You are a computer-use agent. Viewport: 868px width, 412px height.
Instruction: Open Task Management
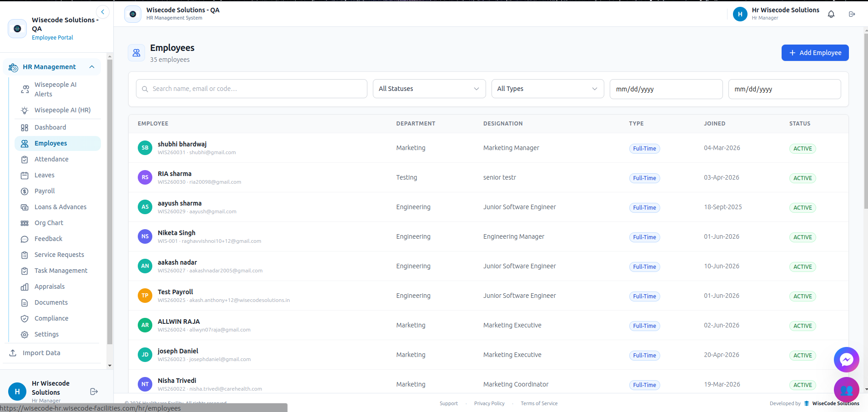58,271
